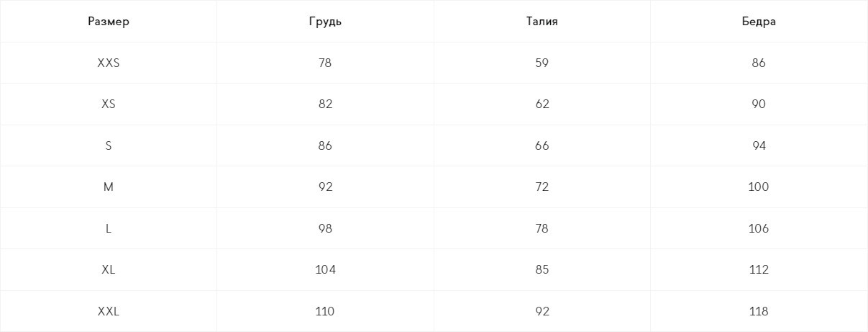Click hips value 94 in S row

(759, 145)
